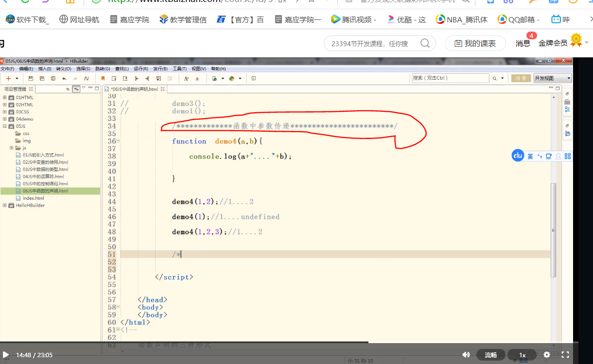The height and width of the screenshot is (364, 593).
Task: Open 消息 notifications
Action: (x=523, y=43)
